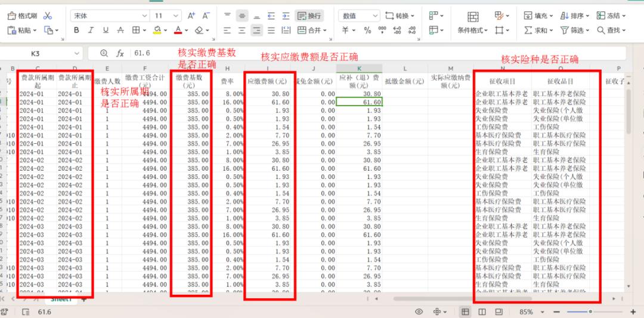Viewport: 644px width, 318px height.
Task: Click the formula bar value 61.6
Action: coord(142,54)
